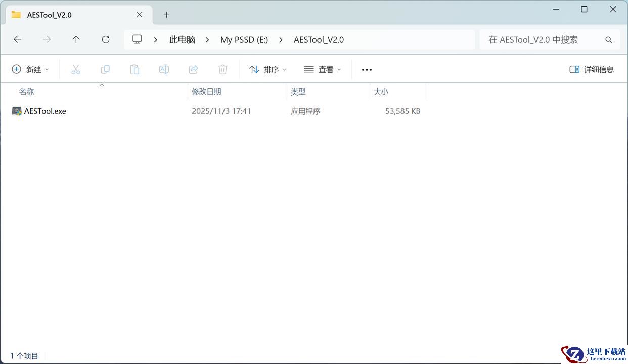The width and height of the screenshot is (628, 364).
Task: Click My PSSD (E:) breadcrumb
Action: [244, 39]
